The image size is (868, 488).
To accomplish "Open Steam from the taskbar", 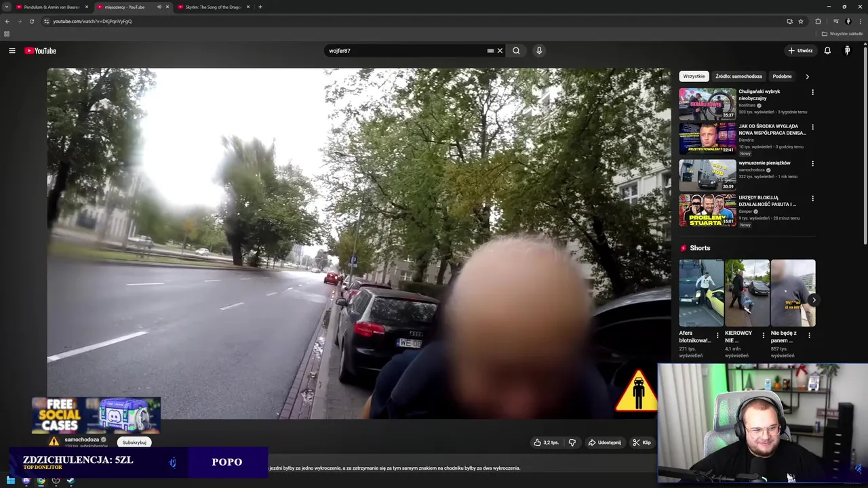I will tap(71, 481).
